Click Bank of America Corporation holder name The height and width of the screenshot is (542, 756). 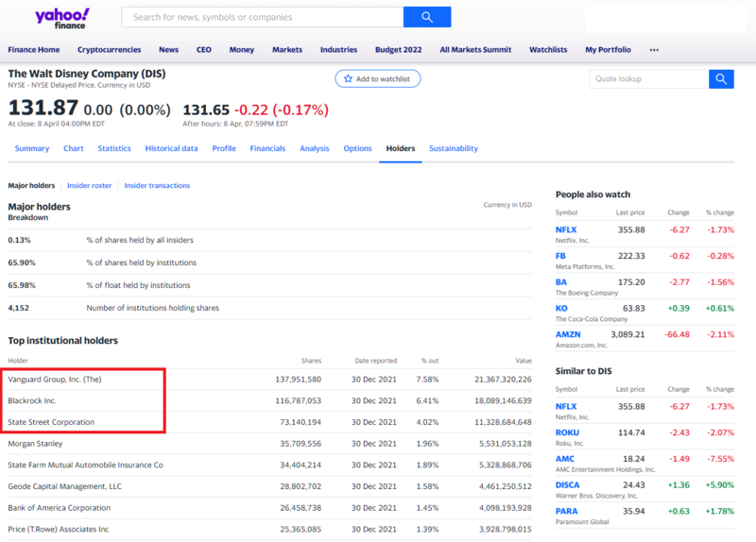tap(59, 508)
